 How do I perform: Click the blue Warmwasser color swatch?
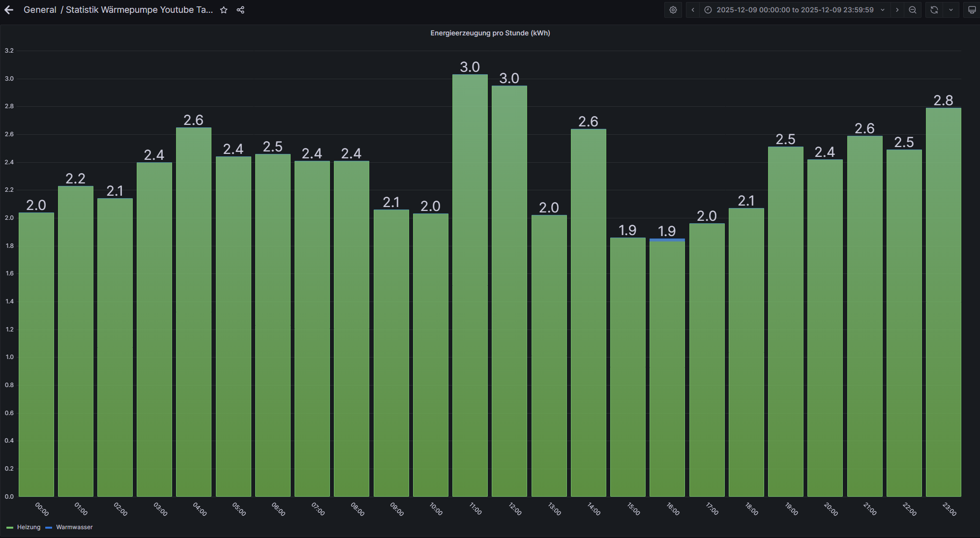49,528
